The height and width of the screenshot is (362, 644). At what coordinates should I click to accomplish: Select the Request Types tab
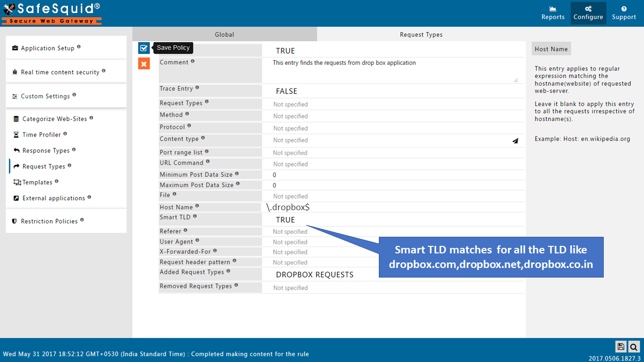coord(421,34)
